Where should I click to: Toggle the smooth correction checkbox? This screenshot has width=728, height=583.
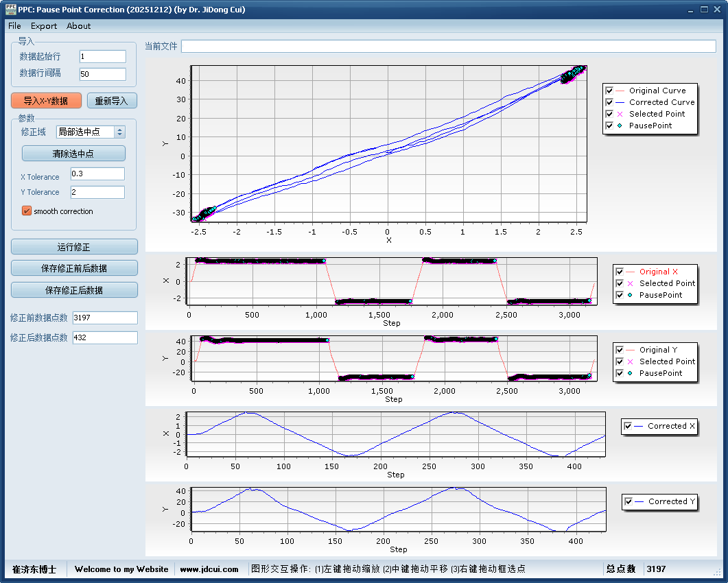27,211
